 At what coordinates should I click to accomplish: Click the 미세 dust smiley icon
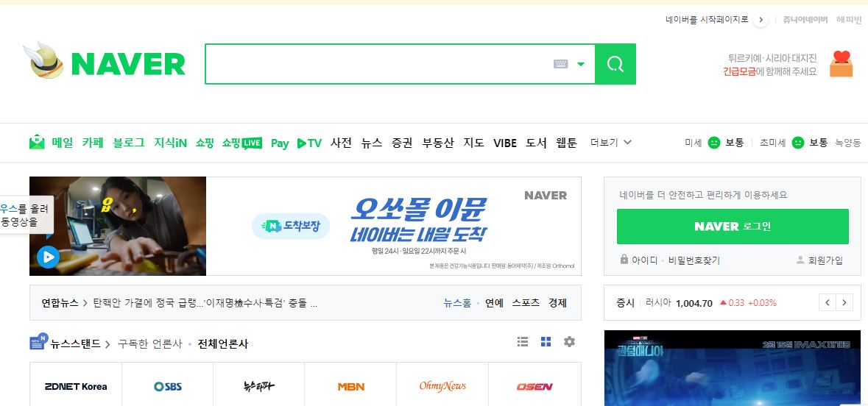pyautogui.click(x=714, y=143)
